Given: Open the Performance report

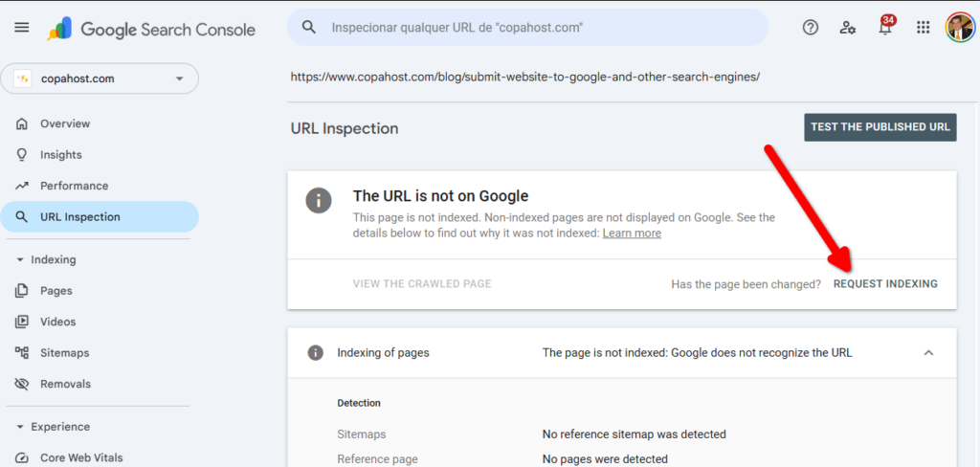Looking at the screenshot, I should [x=75, y=186].
